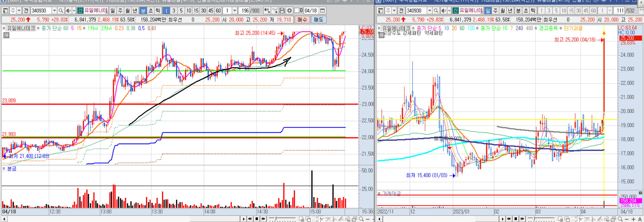Open the 주 market-type dropdown in right chart

(x=394, y=11)
